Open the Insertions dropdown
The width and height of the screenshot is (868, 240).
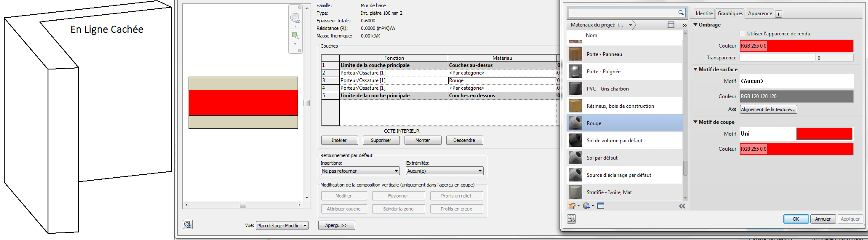point(360,171)
